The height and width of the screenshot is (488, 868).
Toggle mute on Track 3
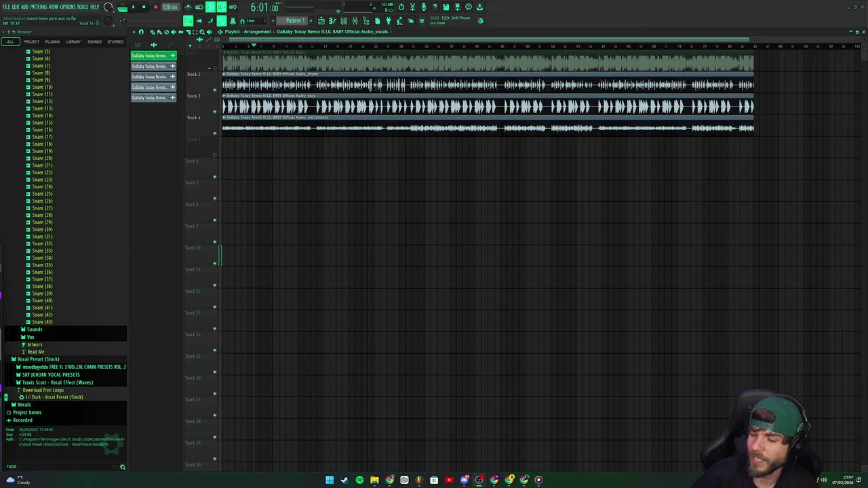click(215, 111)
